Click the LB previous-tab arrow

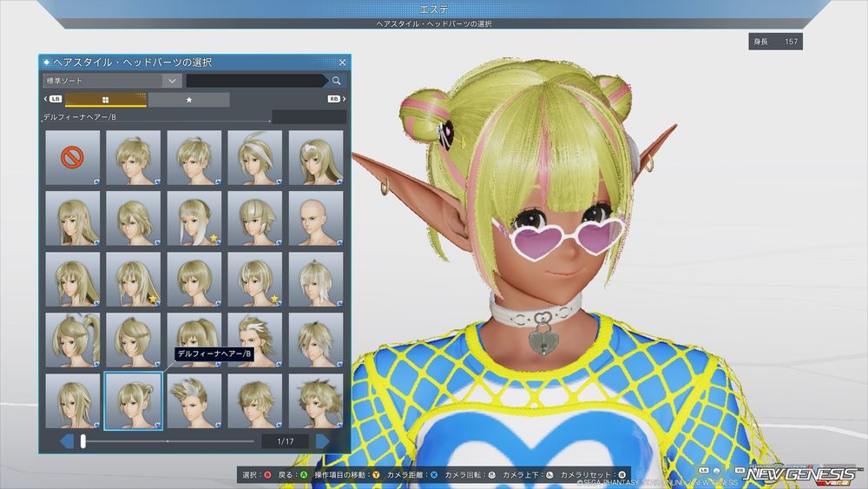coord(53,99)
